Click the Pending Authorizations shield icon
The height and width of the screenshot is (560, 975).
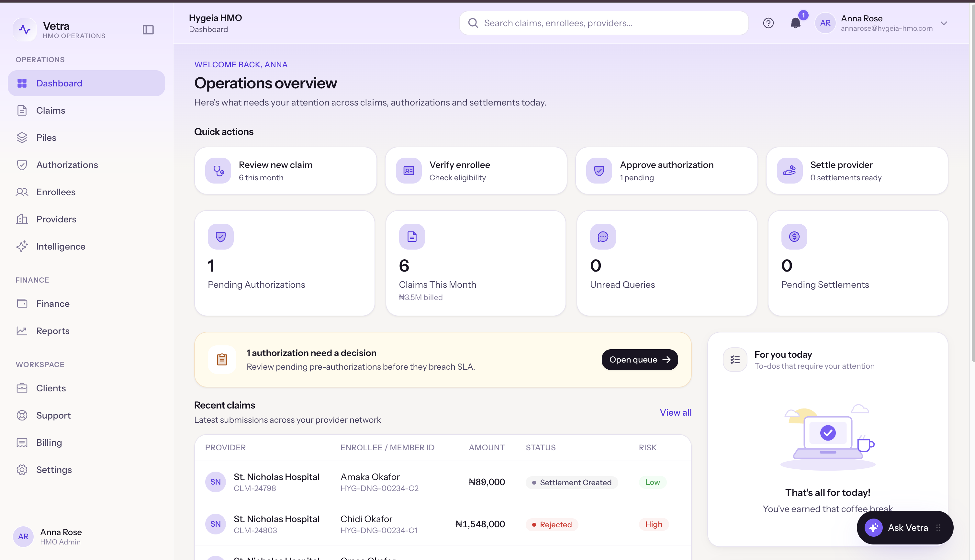pos(221,237)
